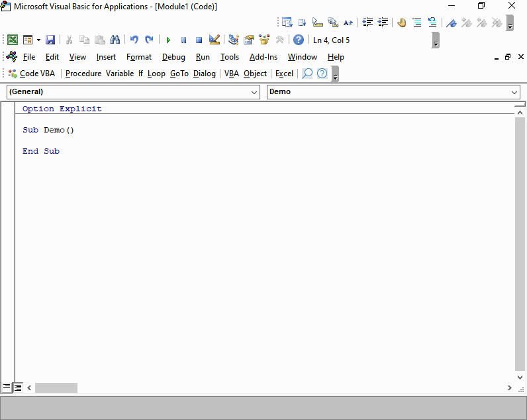The height and width of the screenshot is (420, 527).
Task: Click the greyed Toolbox icon
Action: [279, 40]
